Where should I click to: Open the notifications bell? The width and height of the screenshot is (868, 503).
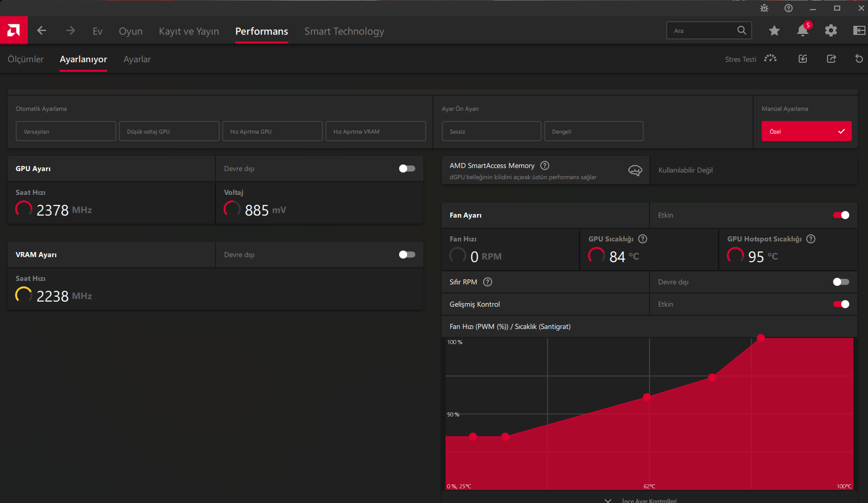pos(803,30)
